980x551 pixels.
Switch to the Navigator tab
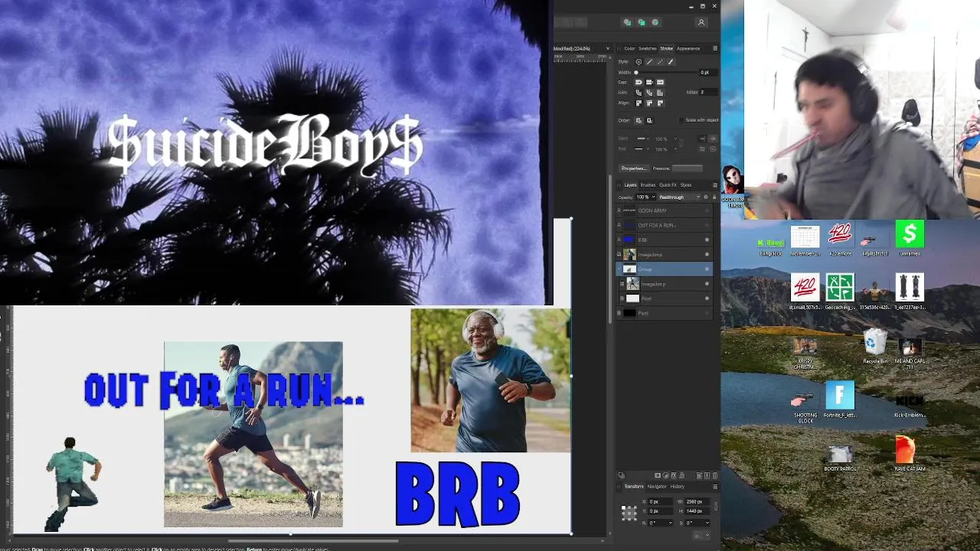click(x=657, y=487)
